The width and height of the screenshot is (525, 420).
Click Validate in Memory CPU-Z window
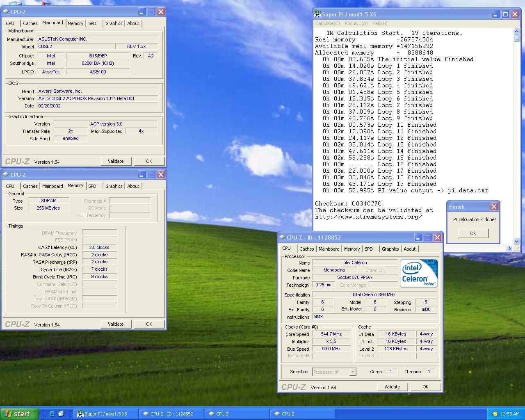(116, 324)
